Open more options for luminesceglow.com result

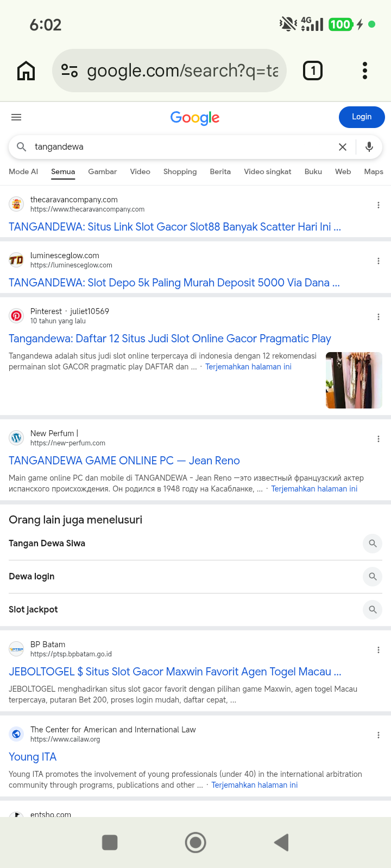click(379, 261)
